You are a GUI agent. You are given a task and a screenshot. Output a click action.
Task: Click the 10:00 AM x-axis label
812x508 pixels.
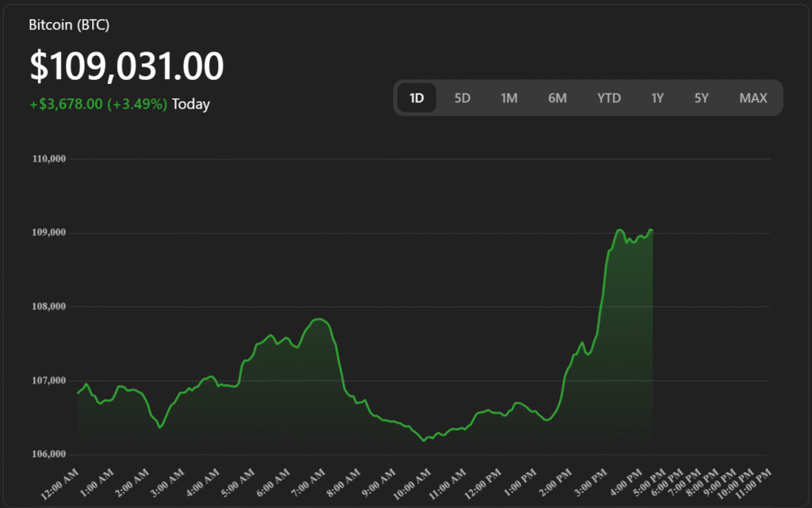click(412, 483)
